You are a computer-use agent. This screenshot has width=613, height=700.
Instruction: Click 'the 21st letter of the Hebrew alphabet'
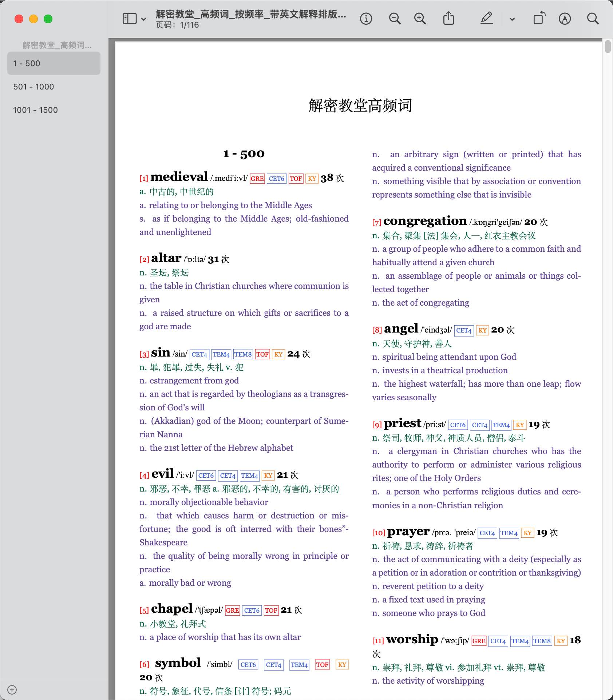click(221, 448)
